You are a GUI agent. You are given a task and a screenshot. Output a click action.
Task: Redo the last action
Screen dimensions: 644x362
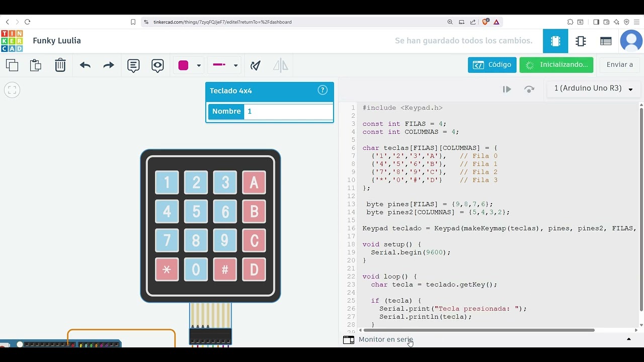coord(109,65)
